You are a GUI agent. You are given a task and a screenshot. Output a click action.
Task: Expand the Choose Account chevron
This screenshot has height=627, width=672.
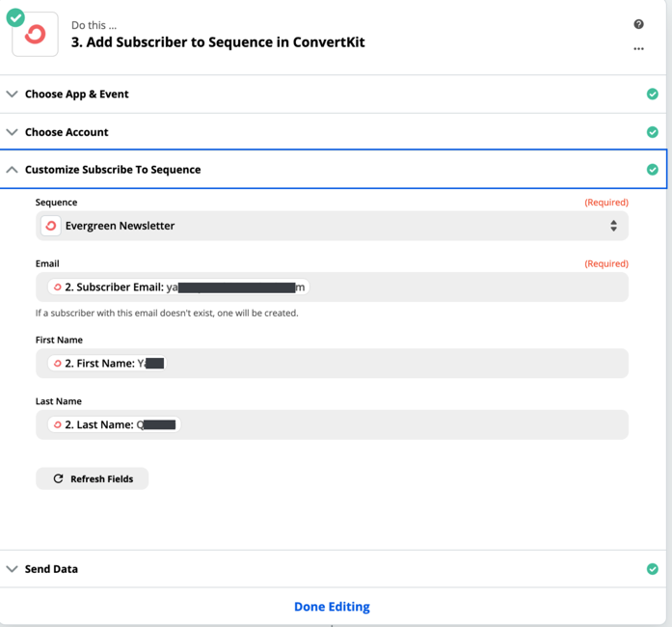click(12, 132)
